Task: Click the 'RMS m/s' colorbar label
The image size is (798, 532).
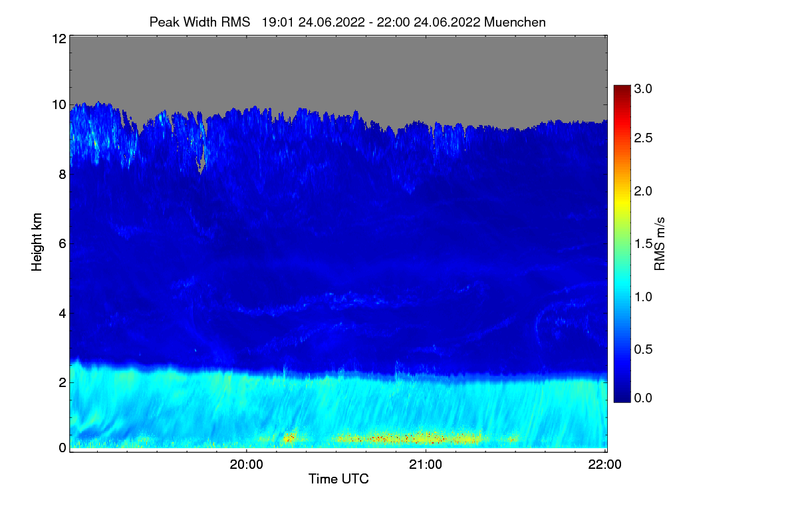Action: (660, 243)
